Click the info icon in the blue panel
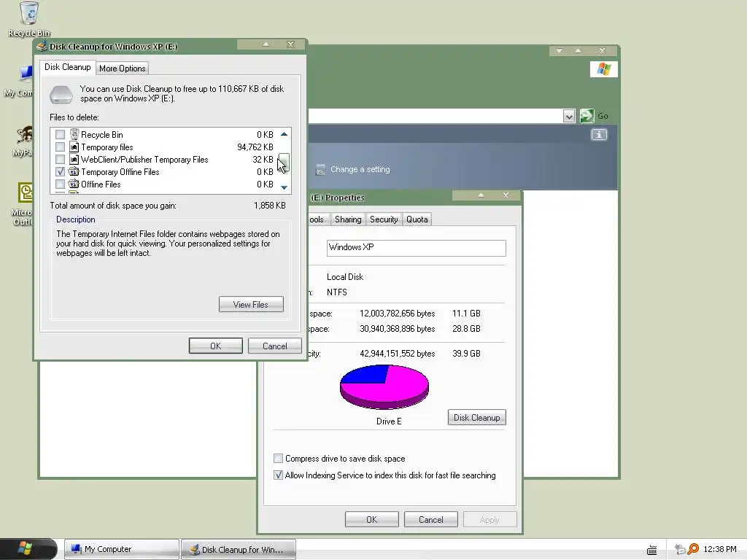Screen dimensions: 747x560 click(599, 135)
